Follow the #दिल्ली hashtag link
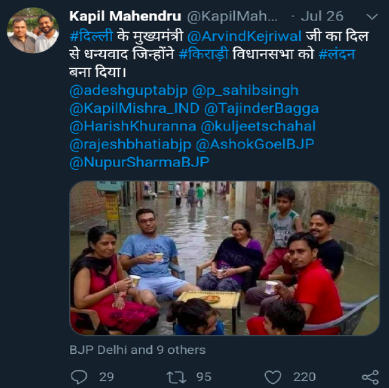Screen dimensions: 389x388 point(91,36)
